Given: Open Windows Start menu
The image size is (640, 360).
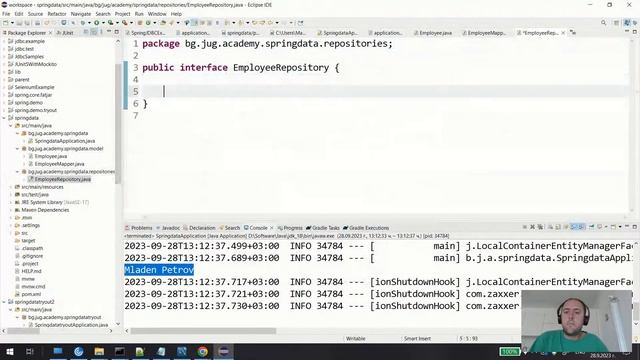Looking at the screenshot, I should pos(9,351).
